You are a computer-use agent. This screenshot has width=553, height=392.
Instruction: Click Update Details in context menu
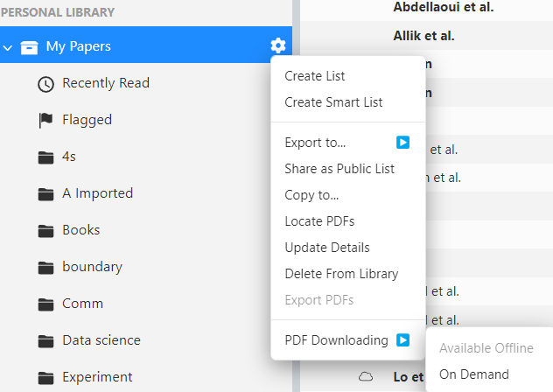coord(327,248)
